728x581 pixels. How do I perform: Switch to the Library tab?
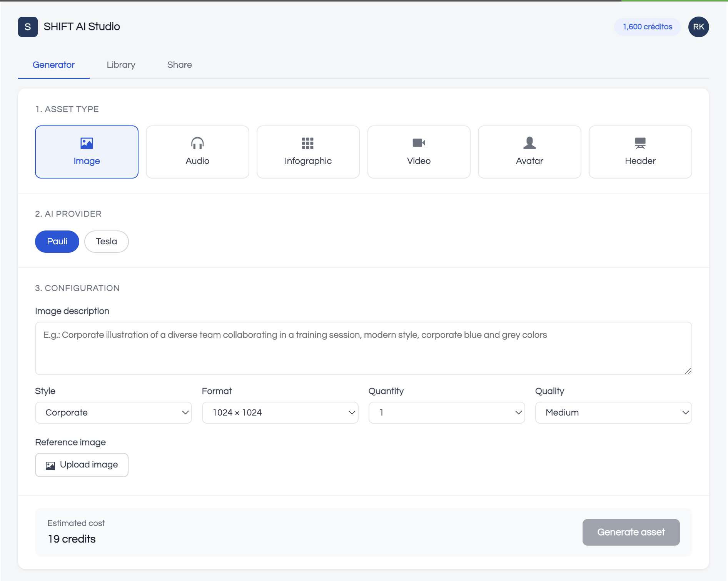pyautogui.click(x=121, y=65)
